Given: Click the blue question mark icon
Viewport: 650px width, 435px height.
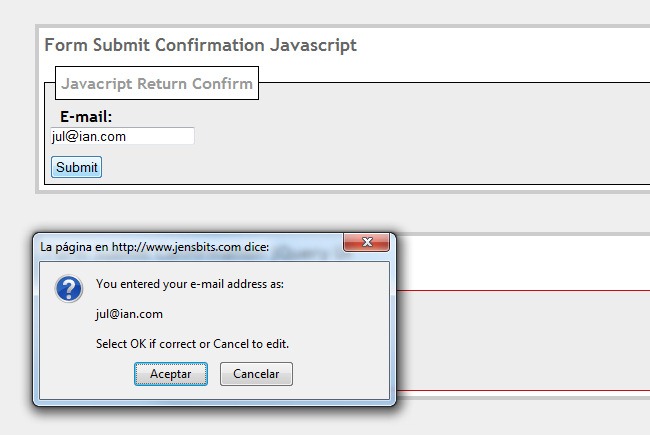Looking at the screenshot, I should (x=68, y=289).
